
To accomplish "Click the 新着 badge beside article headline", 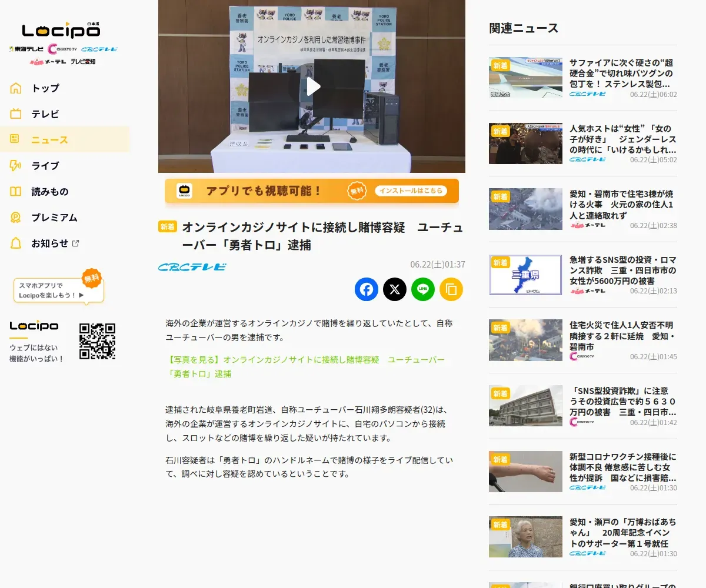I will 168,227.
